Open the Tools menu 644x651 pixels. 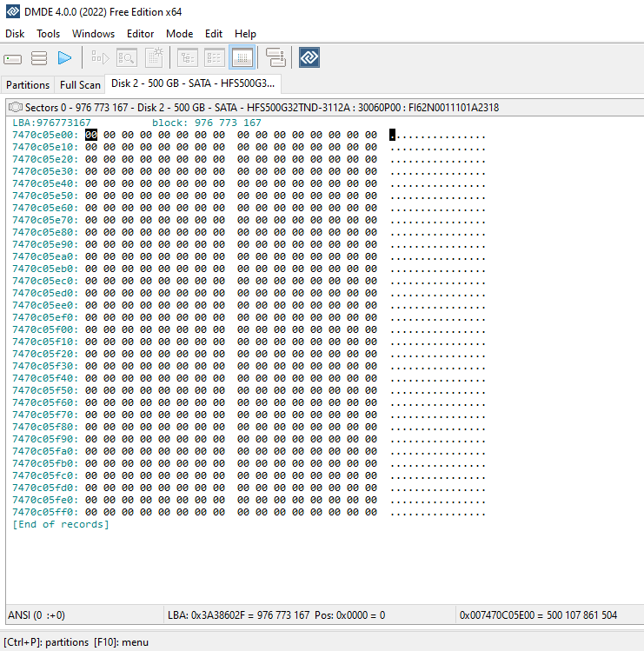(x=48, y=34)
